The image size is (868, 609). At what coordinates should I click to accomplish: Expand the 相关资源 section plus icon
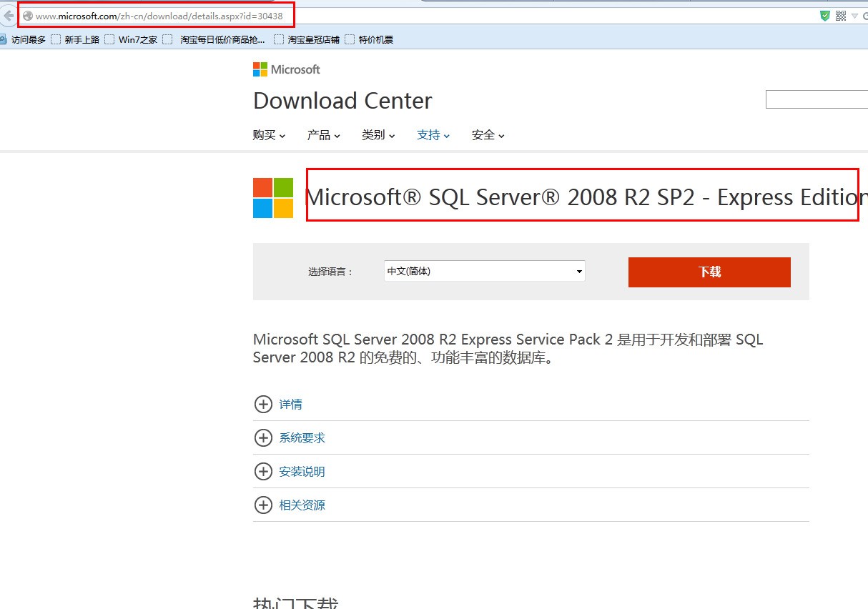(x=263, y=505)
